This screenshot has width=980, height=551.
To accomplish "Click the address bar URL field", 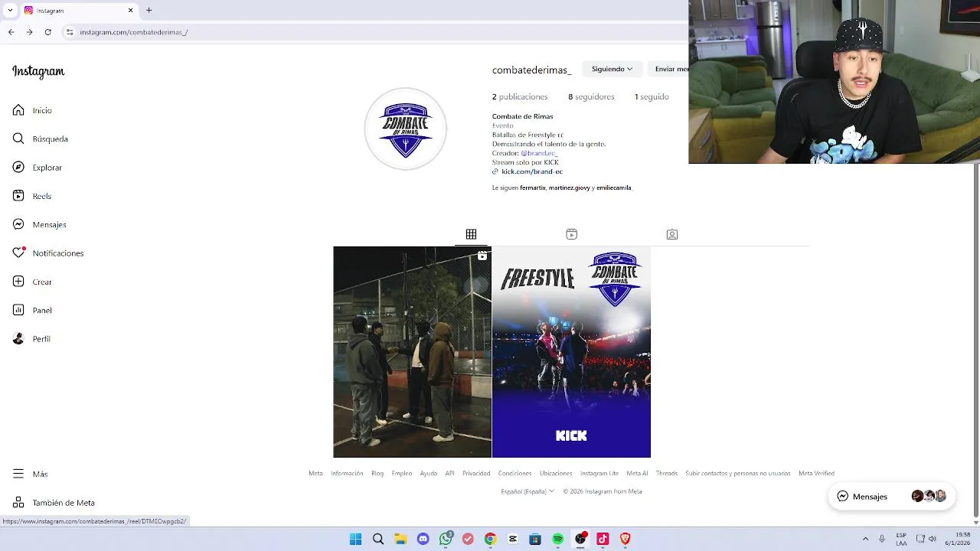I will (374, 32).
